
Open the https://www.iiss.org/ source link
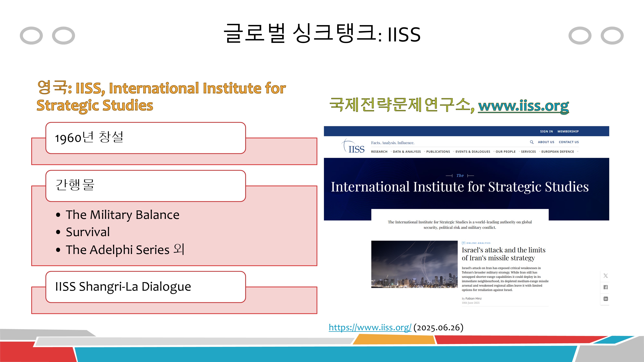coord(370,327)
